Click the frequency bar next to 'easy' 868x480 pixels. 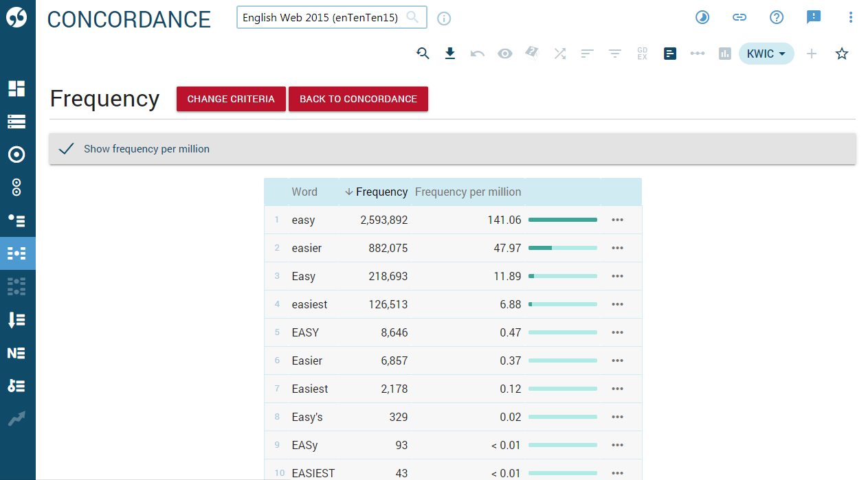coord(562,220)
